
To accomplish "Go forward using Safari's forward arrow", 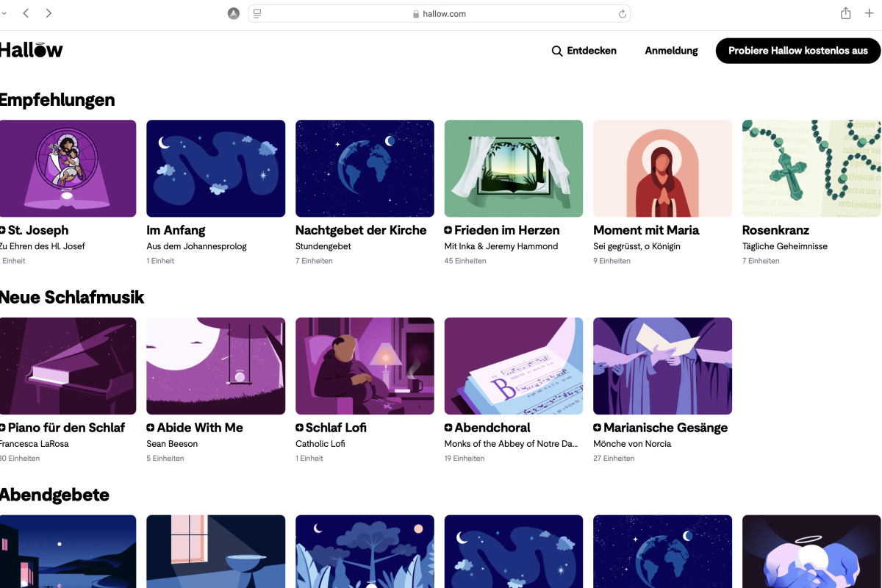I will click(x=49, y=13).
